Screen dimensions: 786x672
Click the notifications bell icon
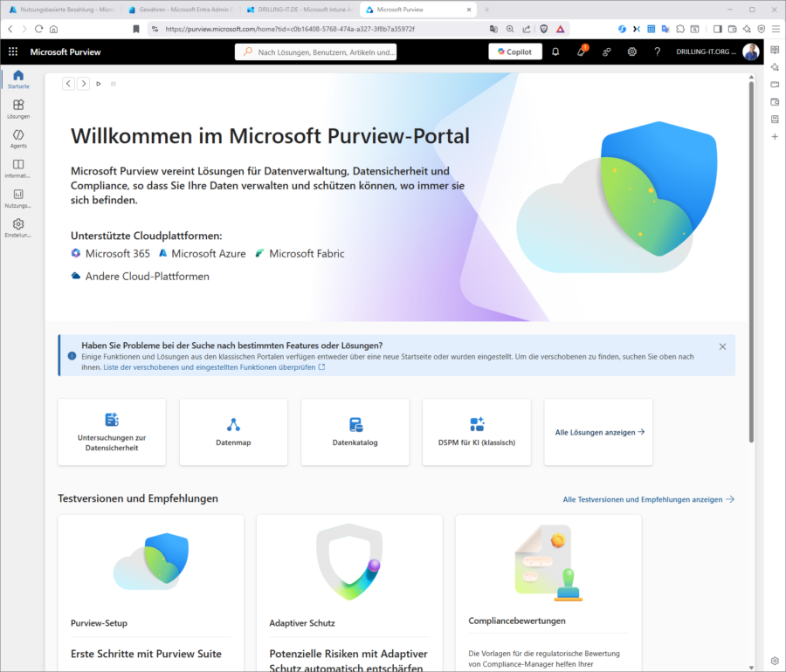click(x=555, y=51)
